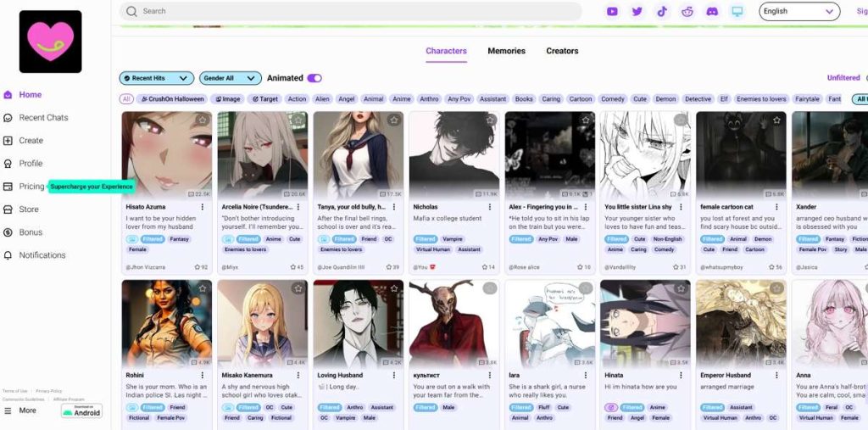Open Profile in sidebar

coord(23,164)
